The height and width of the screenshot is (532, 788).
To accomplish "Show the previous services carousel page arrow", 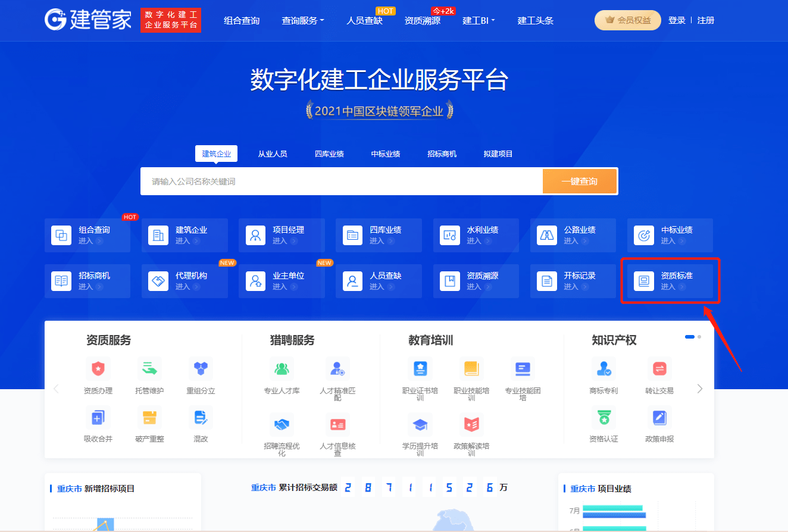I will (57, 389).
